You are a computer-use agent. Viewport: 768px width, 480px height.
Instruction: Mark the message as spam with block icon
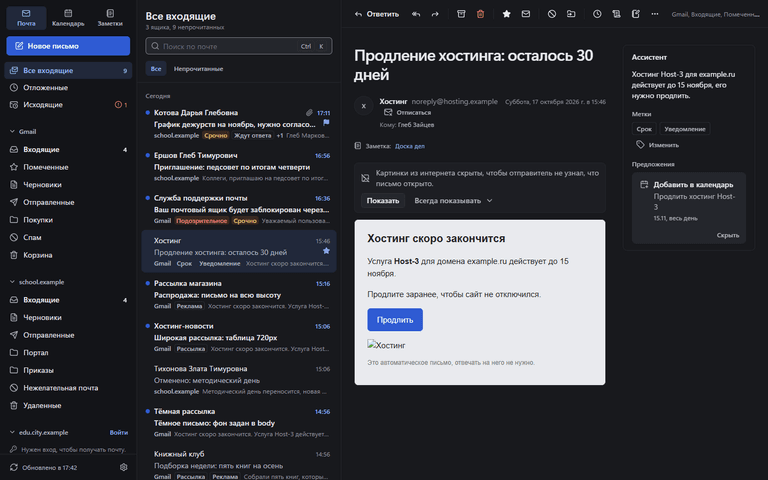click(x=552, y=14)
